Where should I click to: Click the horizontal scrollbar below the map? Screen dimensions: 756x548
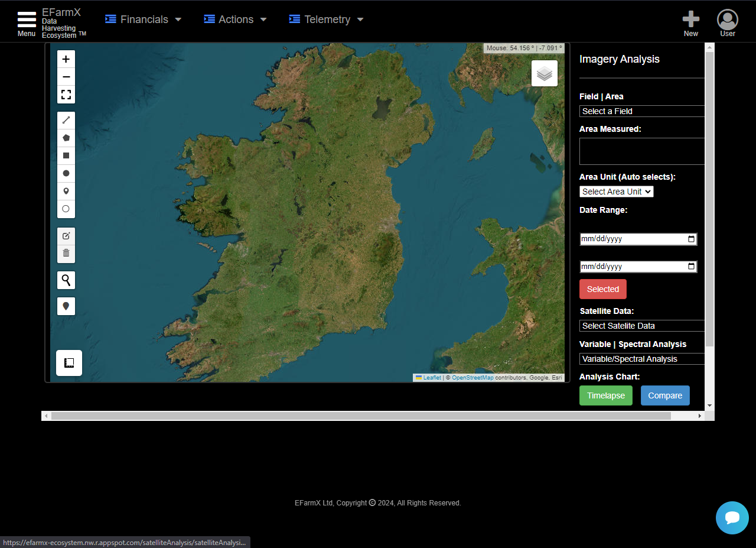[x=360, y=416]
